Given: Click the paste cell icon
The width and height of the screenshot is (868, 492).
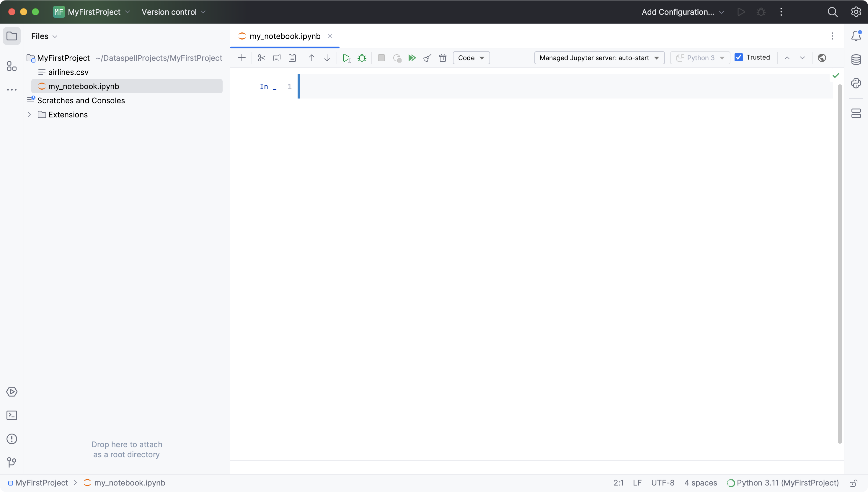Looking at the screenshot, I should 293,57.
